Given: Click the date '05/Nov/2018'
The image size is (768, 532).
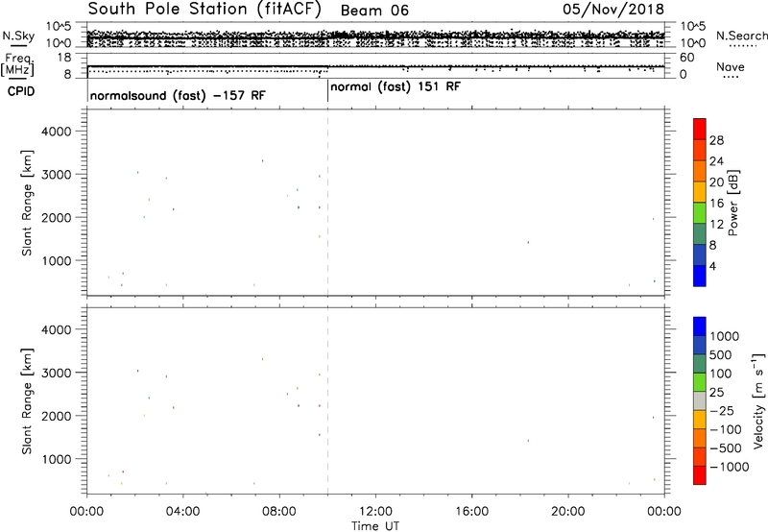Looking at the screenshot, I should click(613, 10).
